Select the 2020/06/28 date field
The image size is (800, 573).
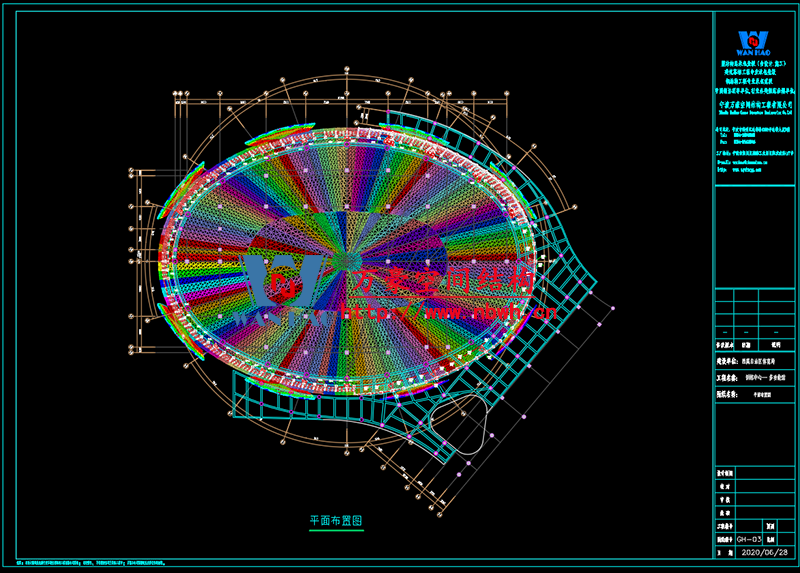coord(764,552)
